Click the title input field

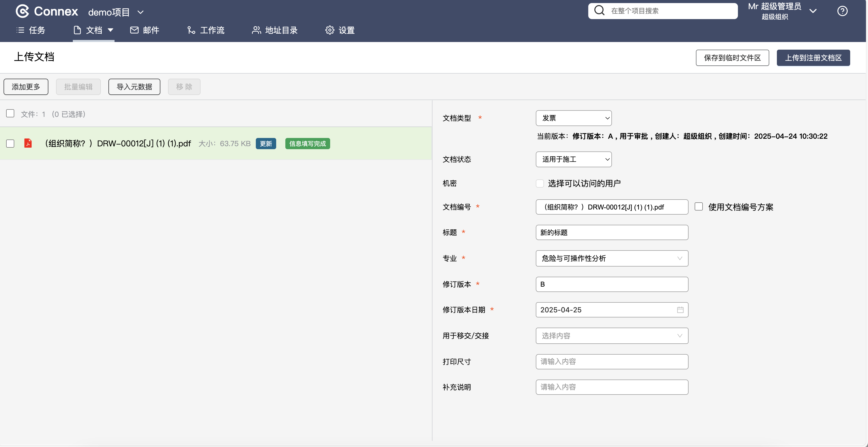click(612, 233)
